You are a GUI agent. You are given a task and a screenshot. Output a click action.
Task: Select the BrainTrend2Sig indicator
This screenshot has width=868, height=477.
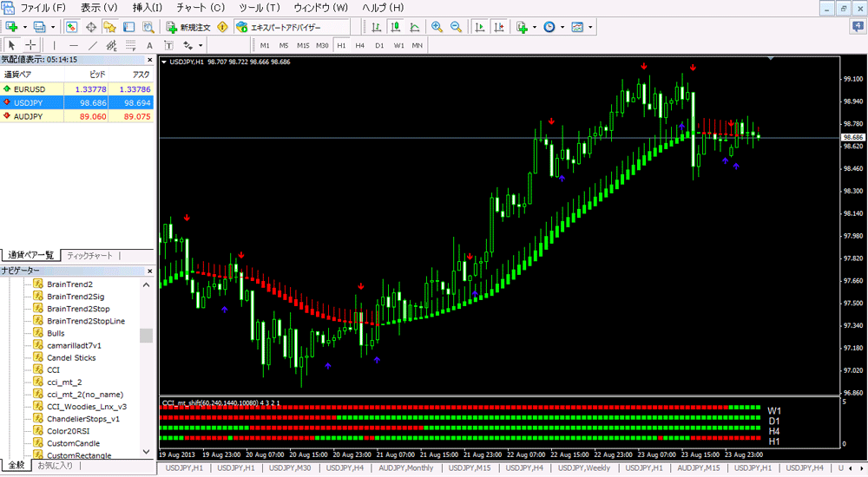click(76, 297)
